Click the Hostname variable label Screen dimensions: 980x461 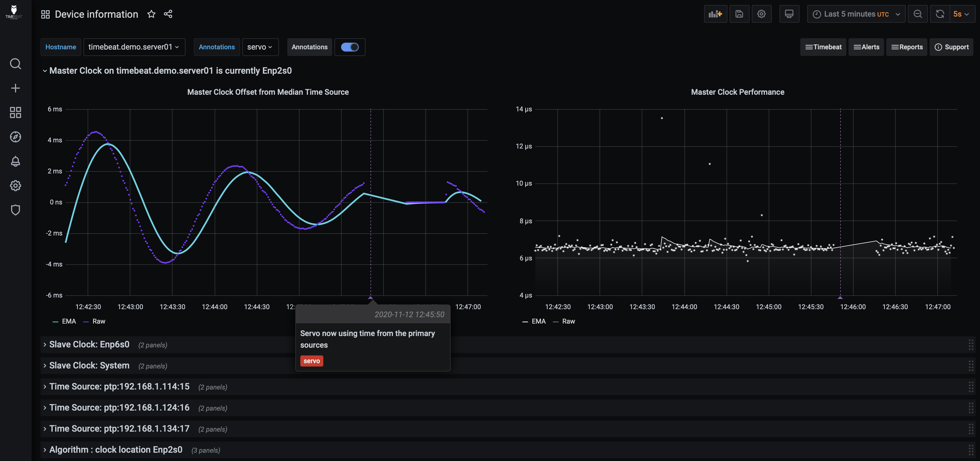[61, 47]
